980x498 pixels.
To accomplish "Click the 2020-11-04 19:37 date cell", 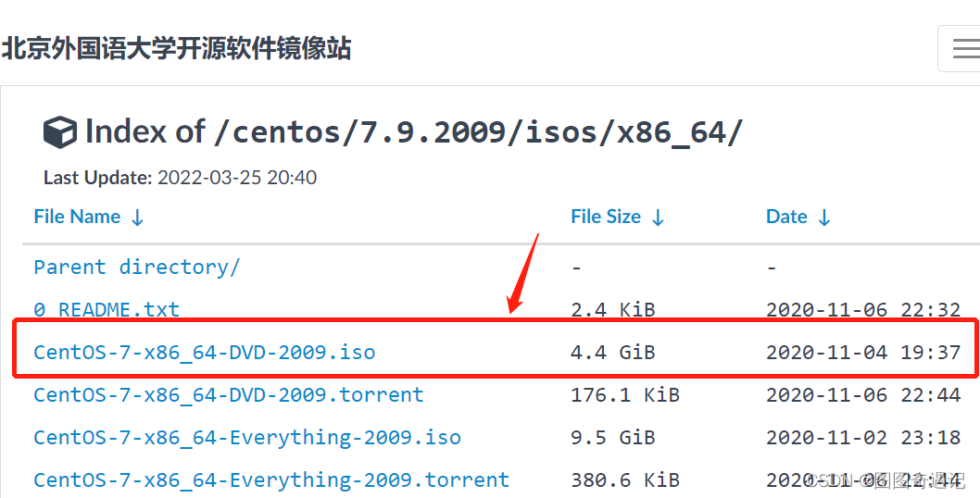I will click(x=862, y=352).
